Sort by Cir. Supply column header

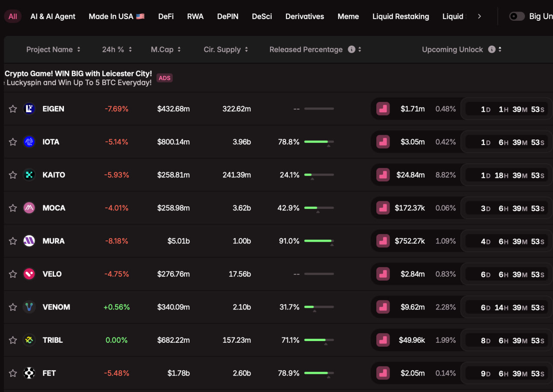pyautogui.click(x=226, y=50)
